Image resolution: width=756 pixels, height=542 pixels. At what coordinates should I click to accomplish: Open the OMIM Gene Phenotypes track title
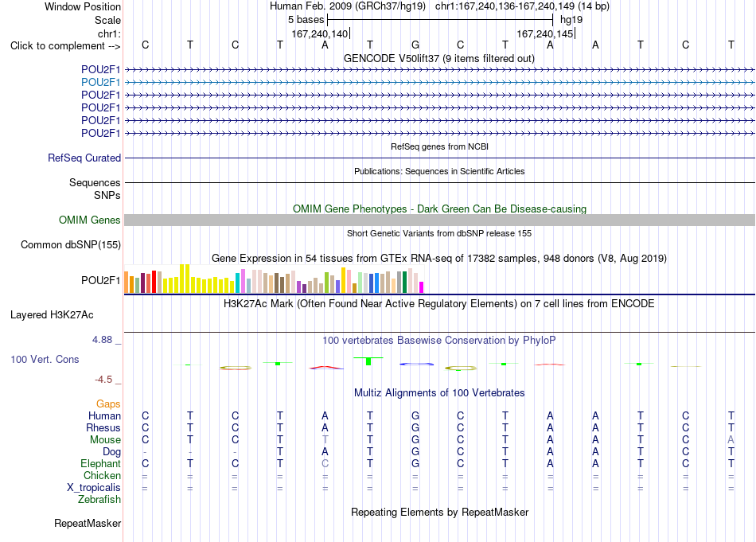click(x=439, y=209)
